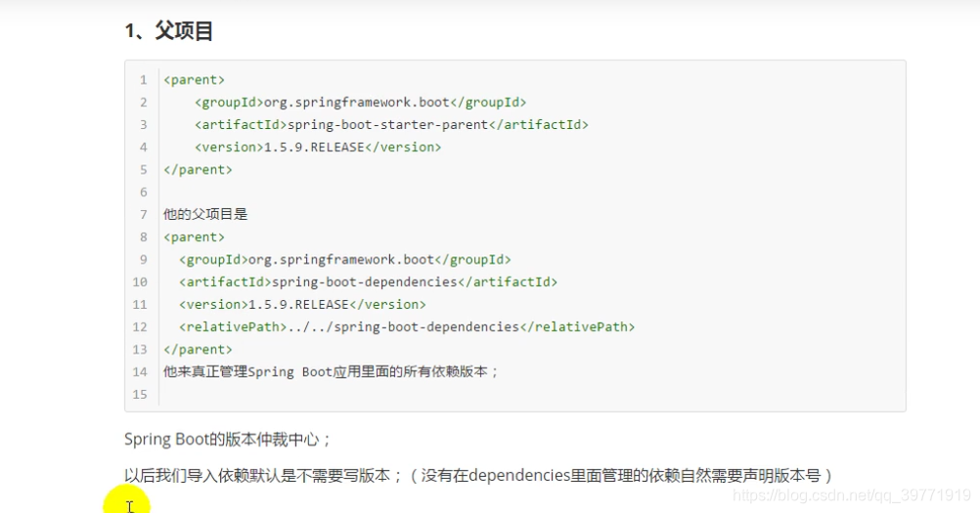Click the paragraph starting "以后我们导入依赖默认"
This screenshot has height=513, width=980.
coord(478,476)
